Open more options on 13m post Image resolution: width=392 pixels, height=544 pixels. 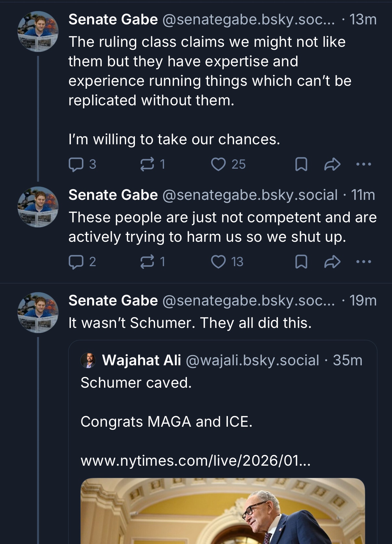point(363,164)
